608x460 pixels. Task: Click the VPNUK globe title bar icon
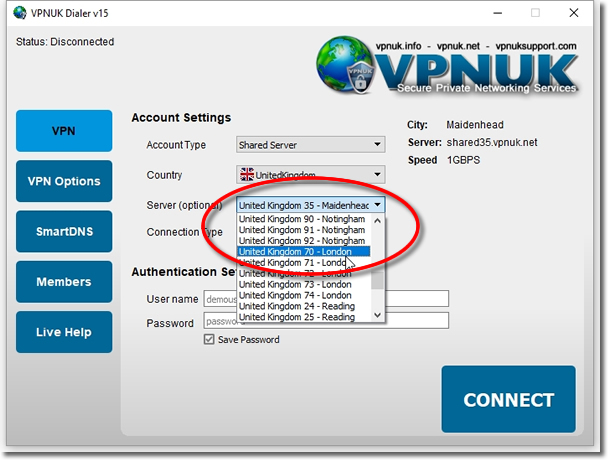tap(19, 13)
